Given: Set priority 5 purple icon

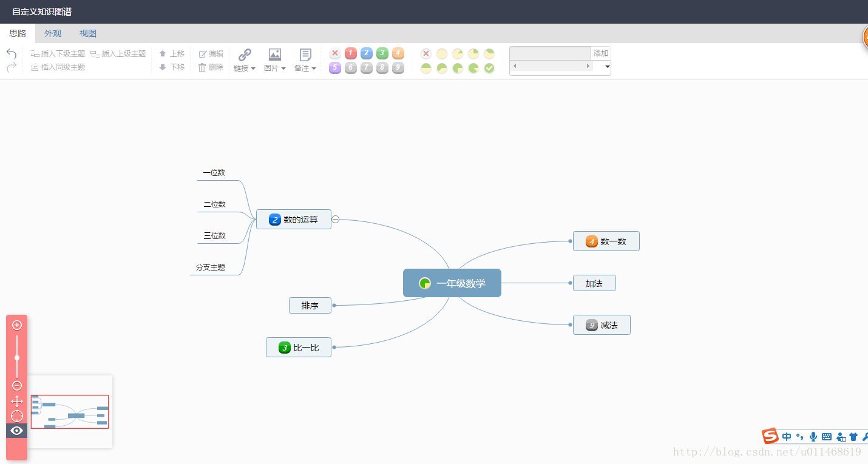Looking at the screenshot, I should [335, 68].
